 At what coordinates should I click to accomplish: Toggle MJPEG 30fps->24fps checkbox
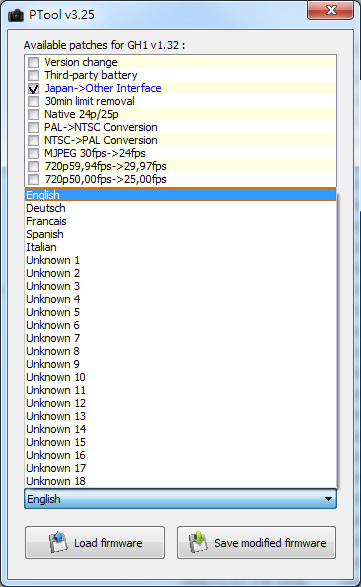(x=33, y=153)
